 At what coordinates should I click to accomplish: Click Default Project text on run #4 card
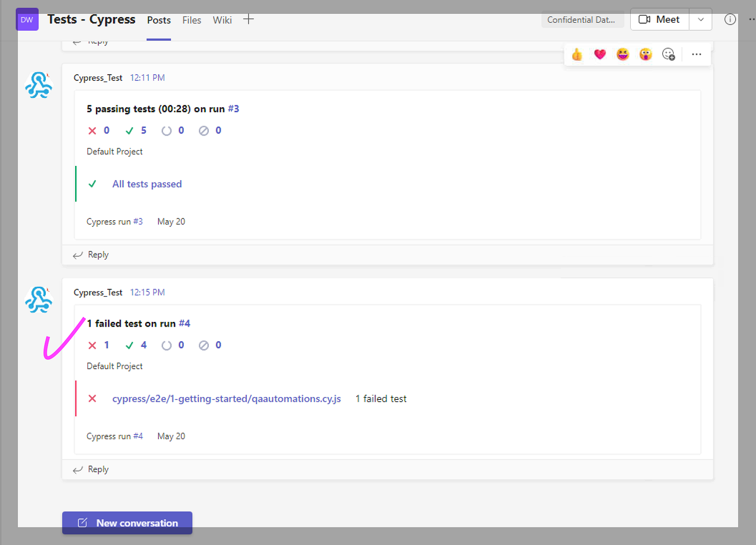click(114, 366)
